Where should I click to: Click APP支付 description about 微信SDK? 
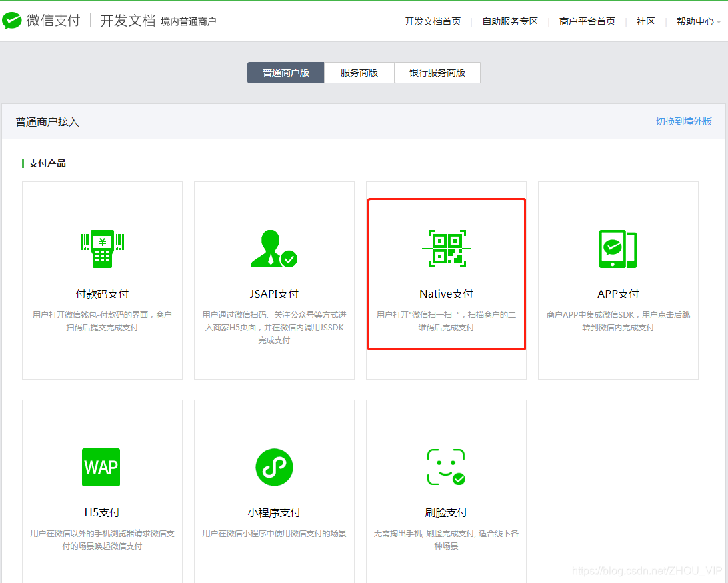pyautogui.click(x=618, y=321)
